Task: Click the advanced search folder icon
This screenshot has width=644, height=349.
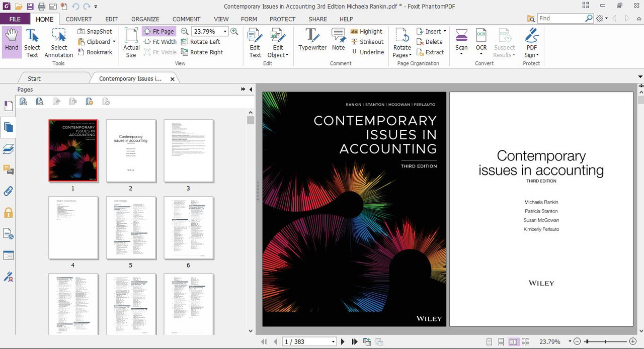Action: 531,19
